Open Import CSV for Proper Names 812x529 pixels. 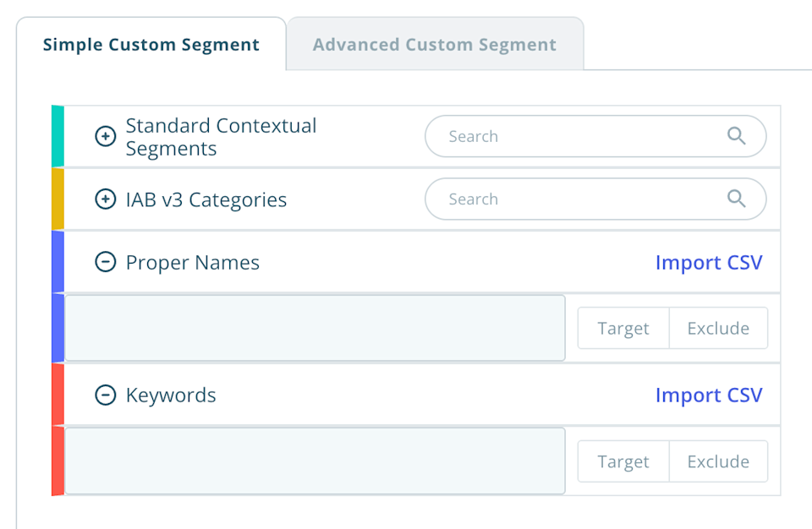click(x=709, y=262)
